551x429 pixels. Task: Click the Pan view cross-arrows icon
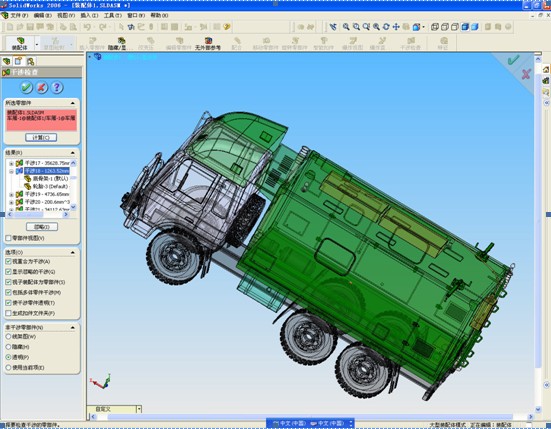click(396, 27)
